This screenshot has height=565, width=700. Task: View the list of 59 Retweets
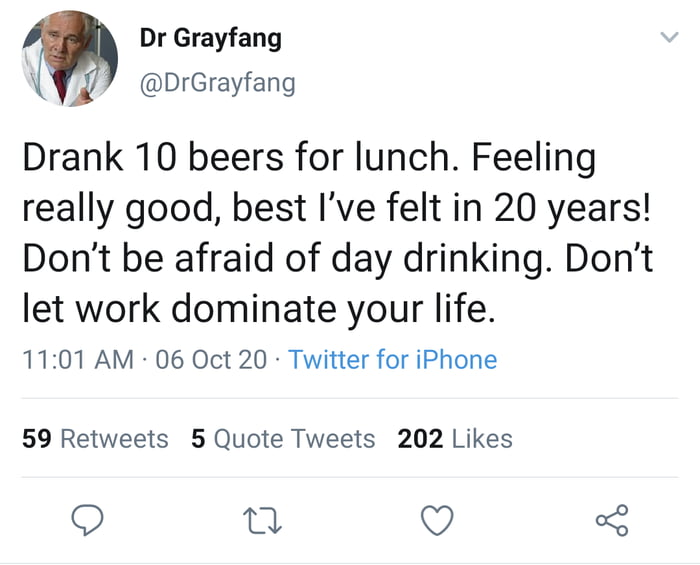coord(95,439)
